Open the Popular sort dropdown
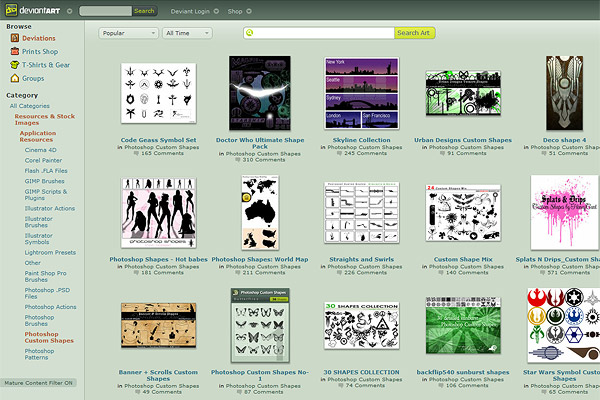The height and width of the screenshot is (400, 600). coord(129,33)
